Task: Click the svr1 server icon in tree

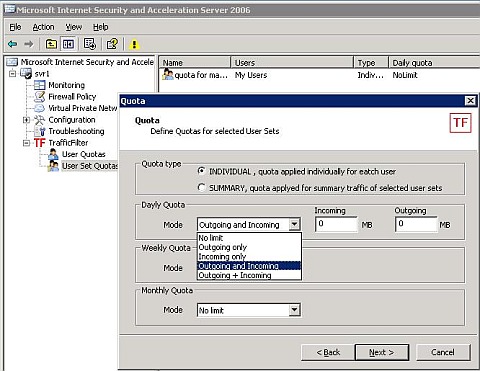Action: pos(26,73)
